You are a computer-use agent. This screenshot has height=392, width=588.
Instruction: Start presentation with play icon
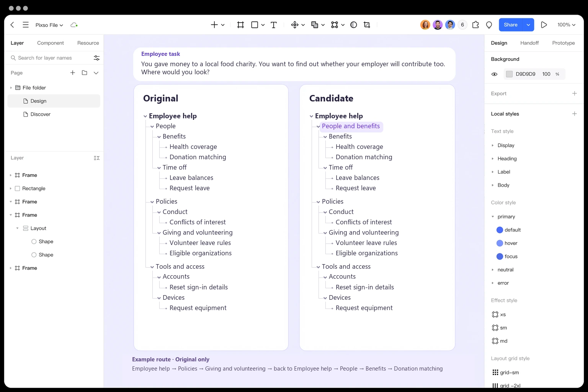click(544, 25)
